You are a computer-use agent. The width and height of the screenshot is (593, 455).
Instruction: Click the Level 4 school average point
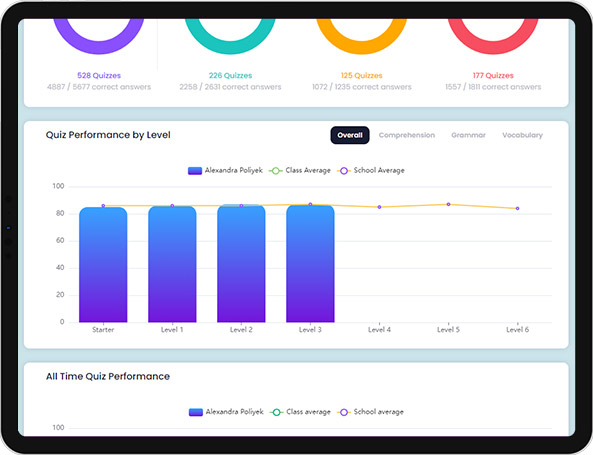pyautogui.click(x=379, y=207)
